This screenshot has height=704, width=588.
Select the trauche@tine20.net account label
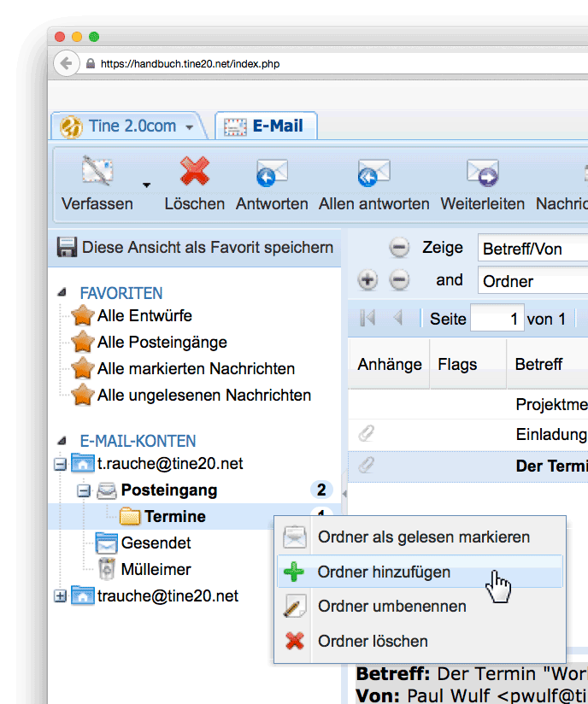[x=168, y=595]
